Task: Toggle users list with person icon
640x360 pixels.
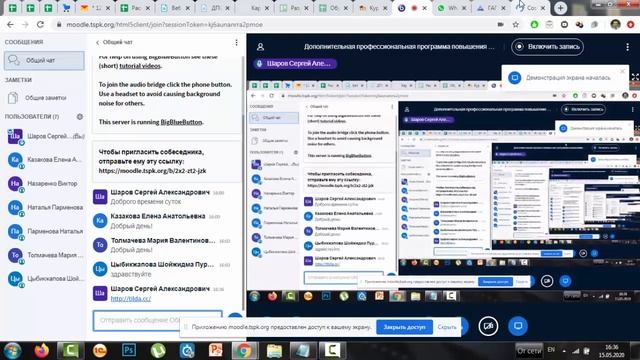Action: click(x=260, y=47)
